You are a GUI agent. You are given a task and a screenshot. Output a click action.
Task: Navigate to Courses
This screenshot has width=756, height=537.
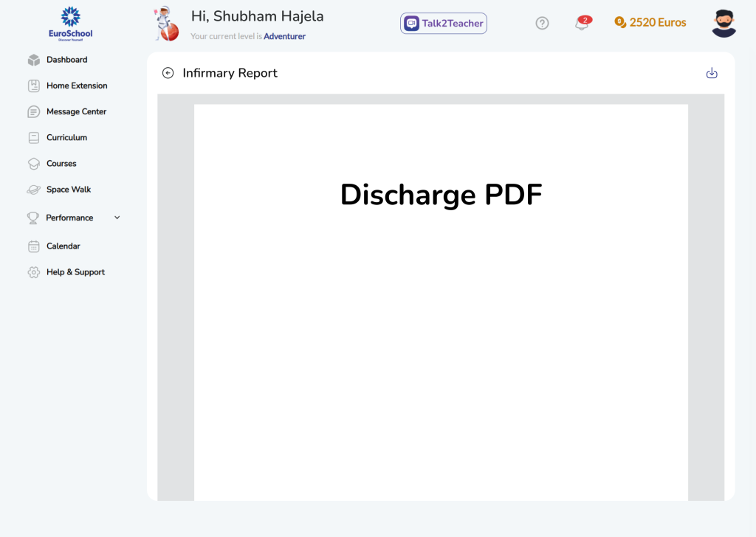[61, 164]
